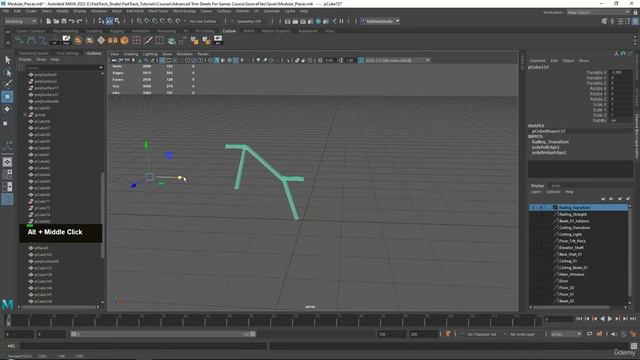Open the Deform menu

242,11
